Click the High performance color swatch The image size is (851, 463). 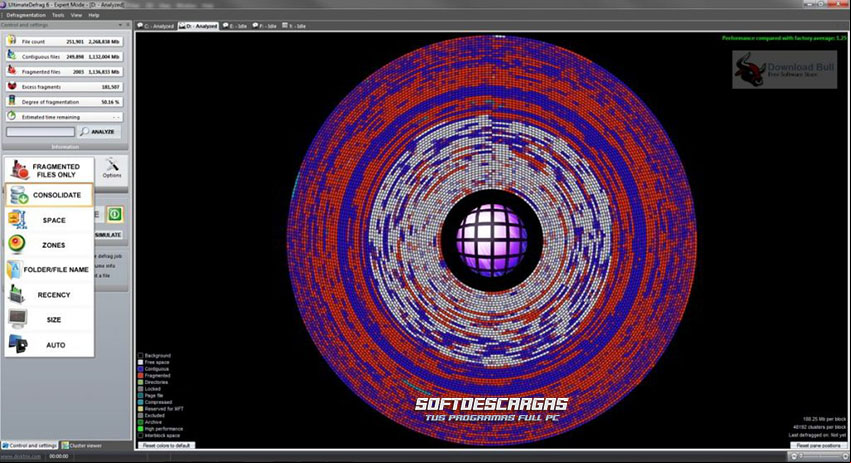pyautogui.click(x=141, y=429)
